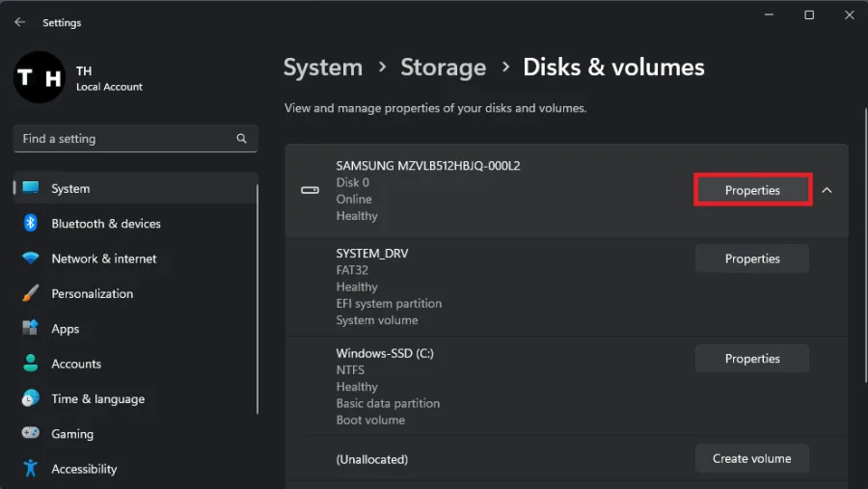The image size is (868, 489).
Task: Click the Apps icon in sidebar
Action: (x=31, y=328)
